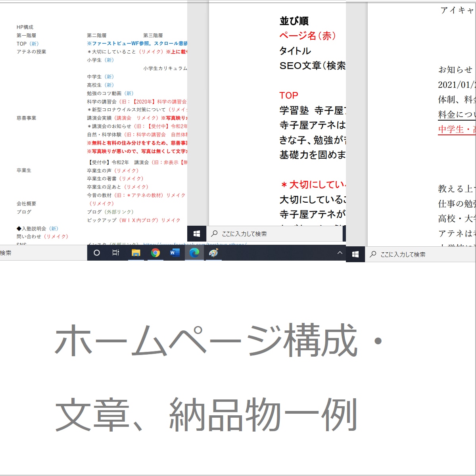The width and height of the screenshot is (476, 476).
Task: Click the blue ※ファーストビューWF参照 note
Action: pos(137,43)
